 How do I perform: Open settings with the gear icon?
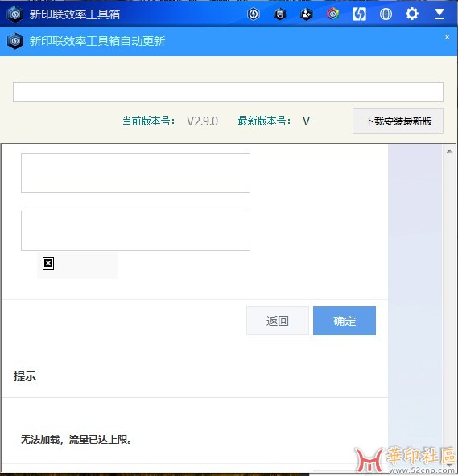pyautogui.click(x=412, y=14)
